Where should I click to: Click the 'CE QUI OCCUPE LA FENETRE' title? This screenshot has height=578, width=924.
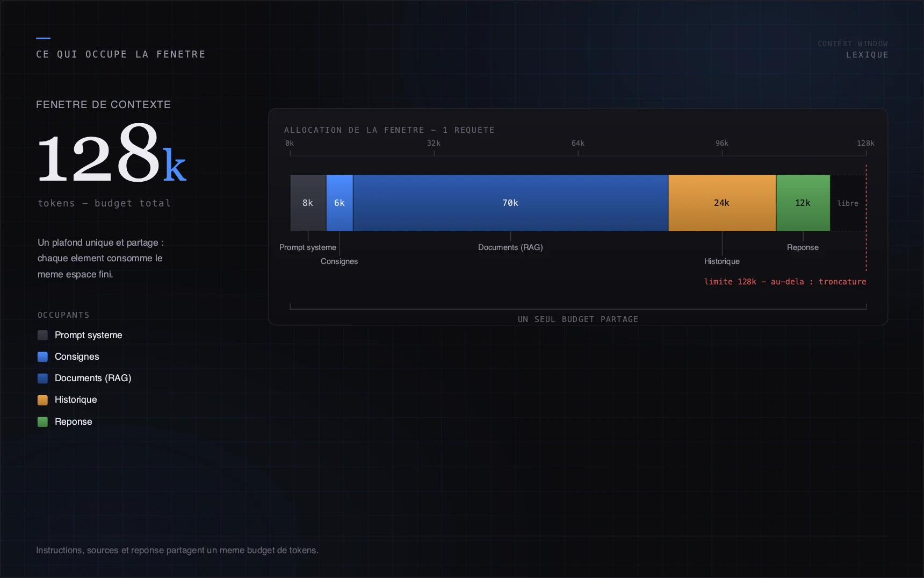tap(121, 54)
